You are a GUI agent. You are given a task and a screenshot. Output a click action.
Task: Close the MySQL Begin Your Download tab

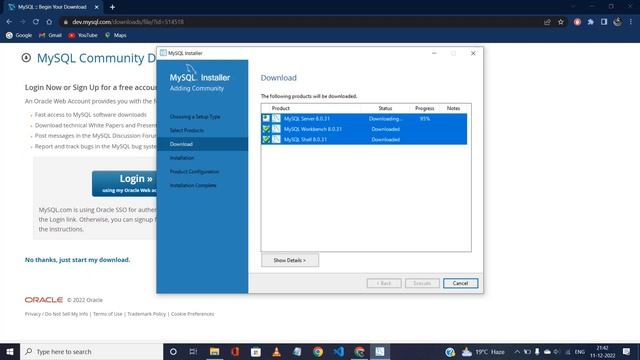[x=97, y=7]
